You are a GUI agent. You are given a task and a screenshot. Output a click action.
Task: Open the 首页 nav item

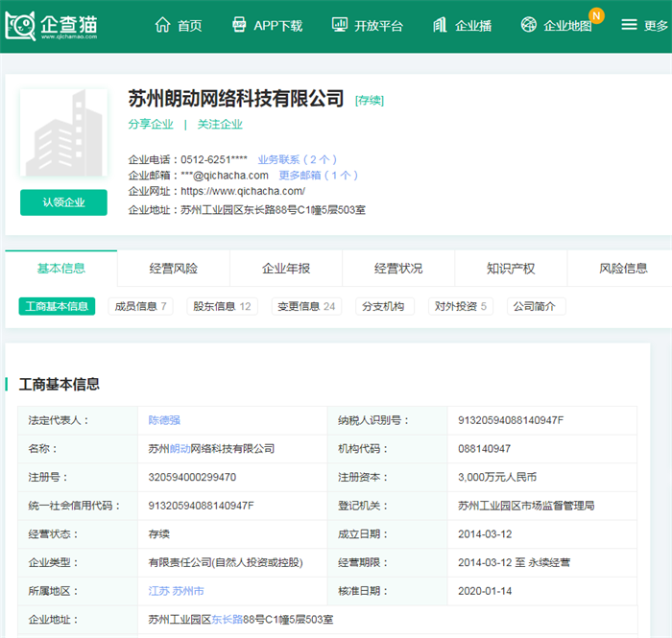(x=190, y=26)
